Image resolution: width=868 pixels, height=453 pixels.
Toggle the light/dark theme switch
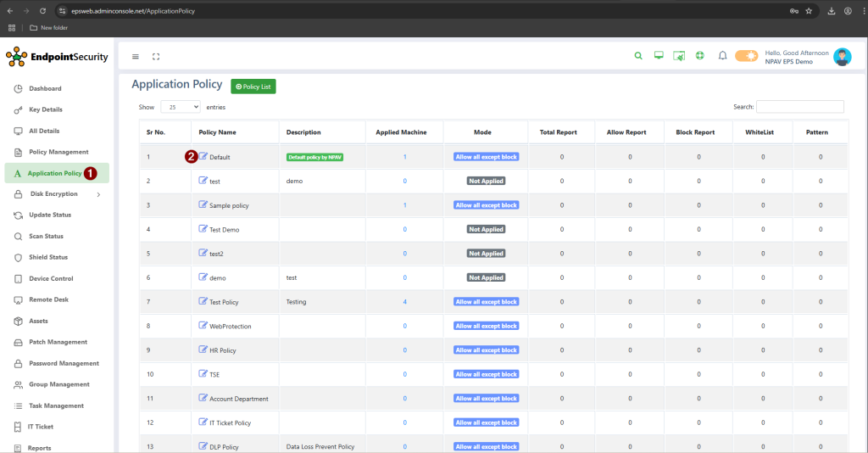[746, 56]
